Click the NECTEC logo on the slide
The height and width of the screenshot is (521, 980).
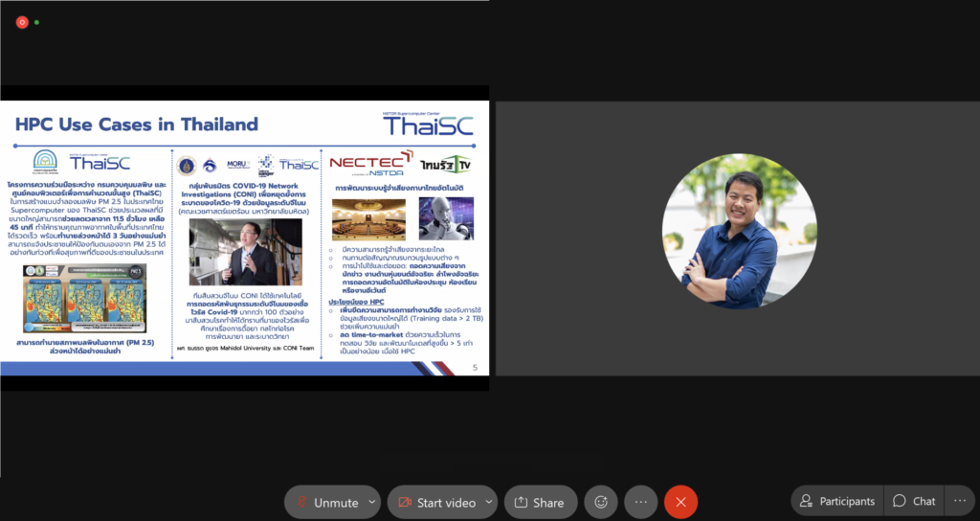[370, 164]
